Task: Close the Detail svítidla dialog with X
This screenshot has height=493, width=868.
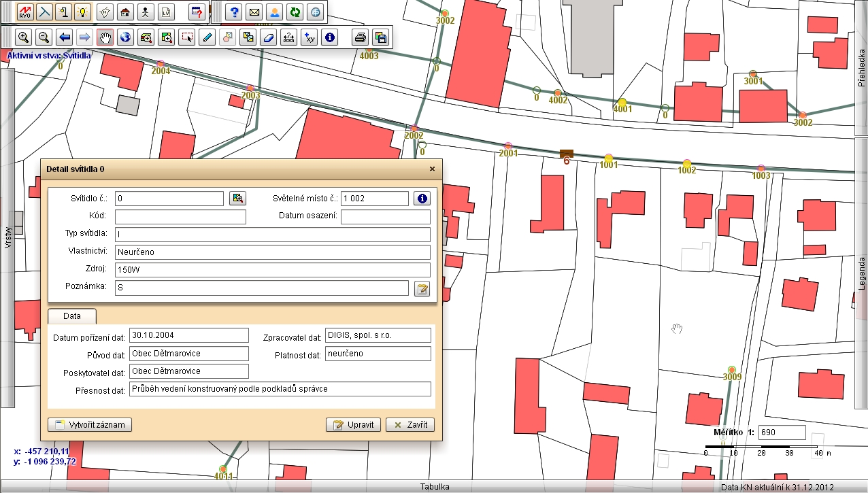Action: (432, 169)
